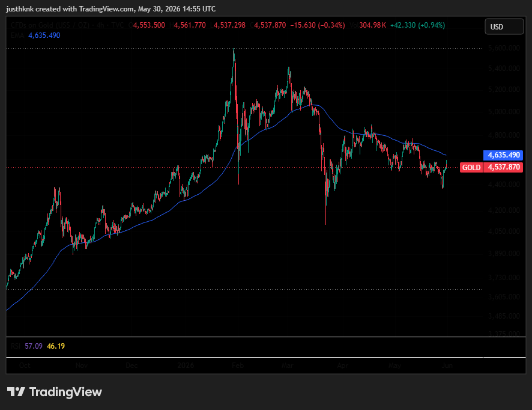Click the 4,050.000 price scale label
The width and height of the screenshot is (532, 410).
(504, 231)
